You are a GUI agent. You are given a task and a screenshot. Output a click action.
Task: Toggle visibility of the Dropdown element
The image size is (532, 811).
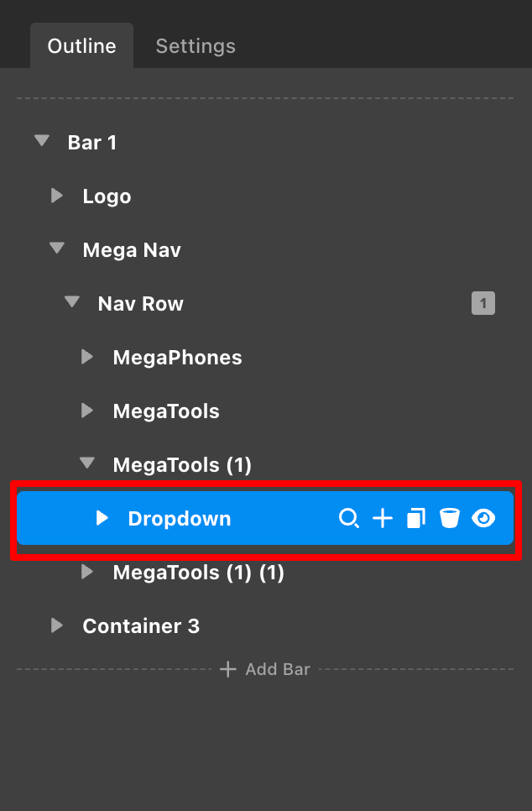483,519
